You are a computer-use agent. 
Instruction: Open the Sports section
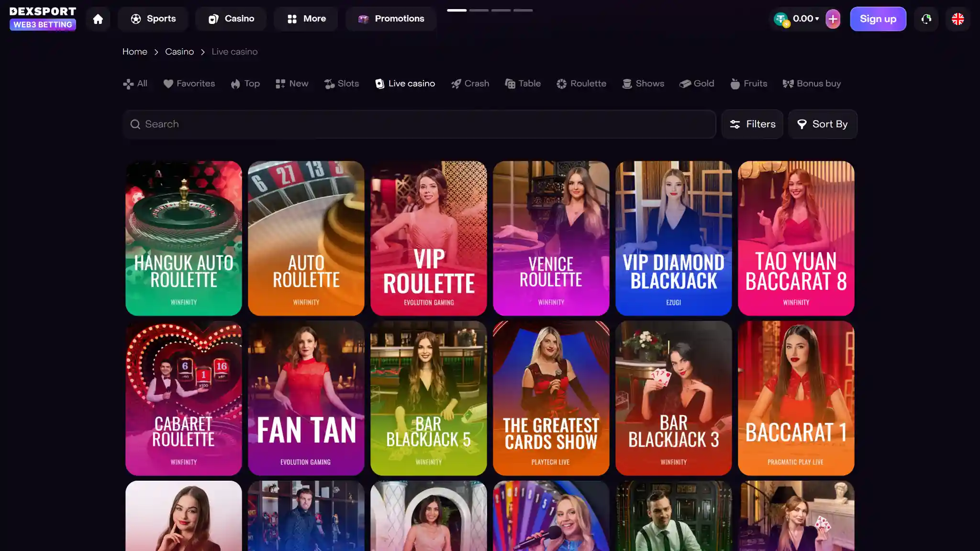point(153,19)
